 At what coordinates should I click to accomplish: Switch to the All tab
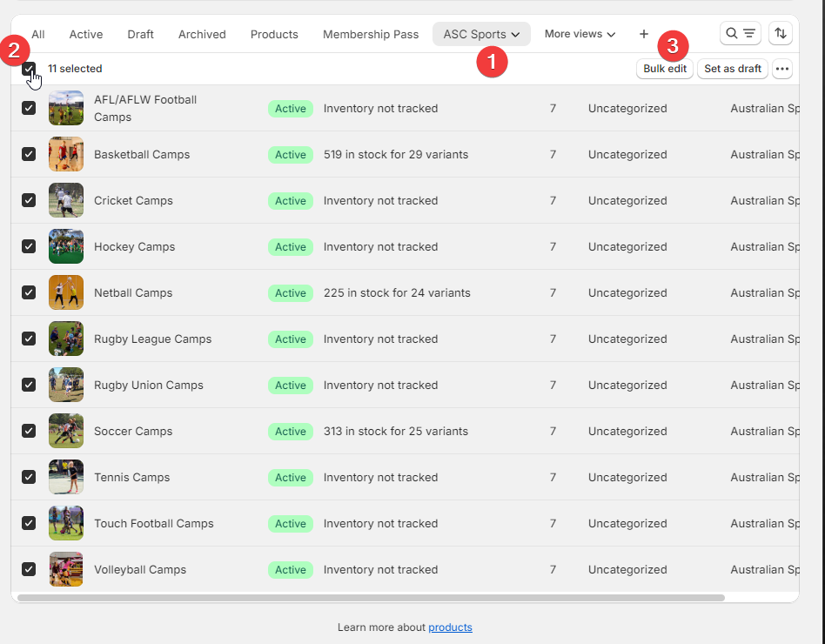tap(38, 34)
